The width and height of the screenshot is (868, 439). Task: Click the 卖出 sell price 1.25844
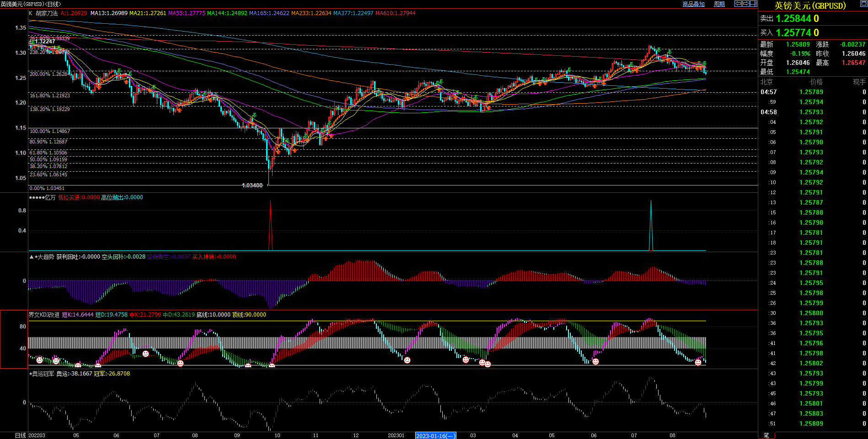click(x=793, y=19)
